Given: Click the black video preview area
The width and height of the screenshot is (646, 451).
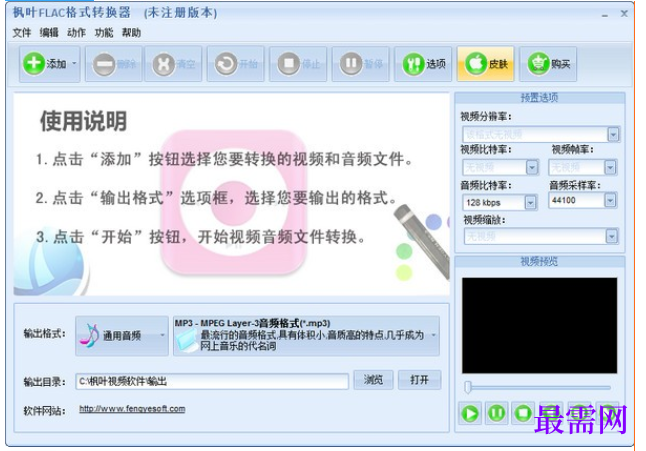Looking at the screenshot, I should click(x=539, y=325).
